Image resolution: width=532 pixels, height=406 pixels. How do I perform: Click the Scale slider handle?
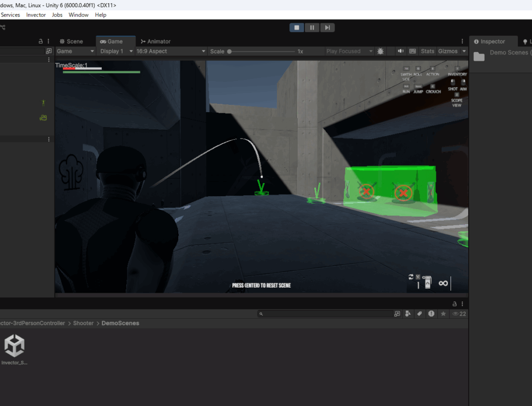229,51
